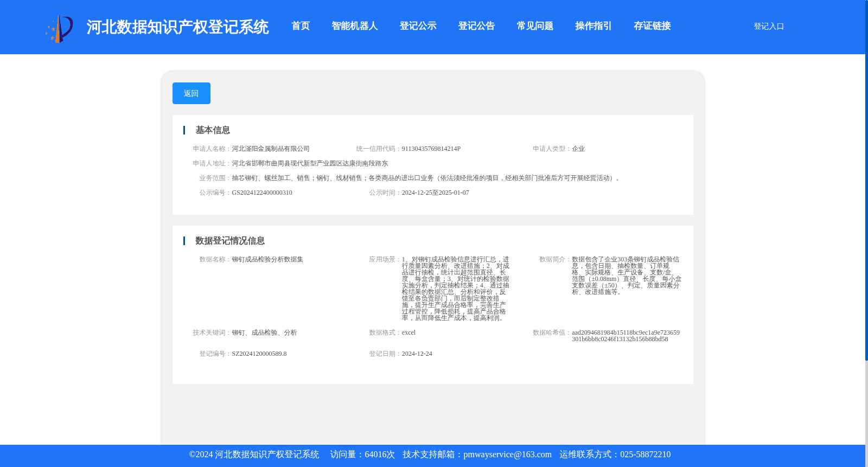Viewport: 868px width, 467px height.
Task: Click footer visit count 64016次
Action: pyautogui.click(x=380, y=455)
